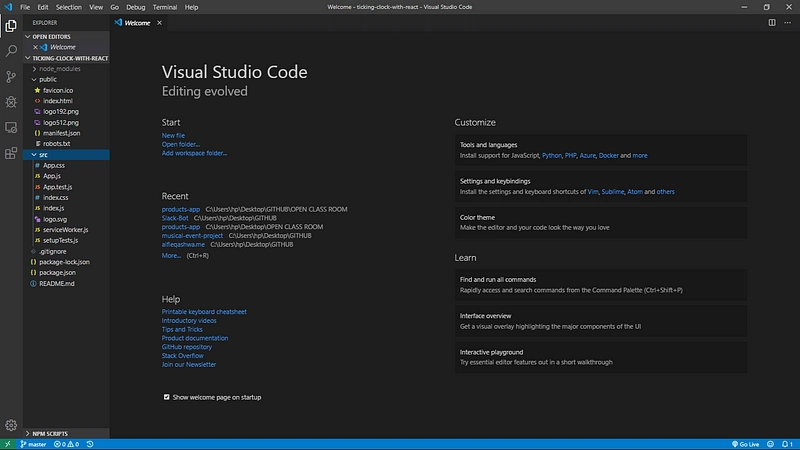The image size is (800, 450).
Task: Open notifications bell in status bar
Action: [787, 444]
